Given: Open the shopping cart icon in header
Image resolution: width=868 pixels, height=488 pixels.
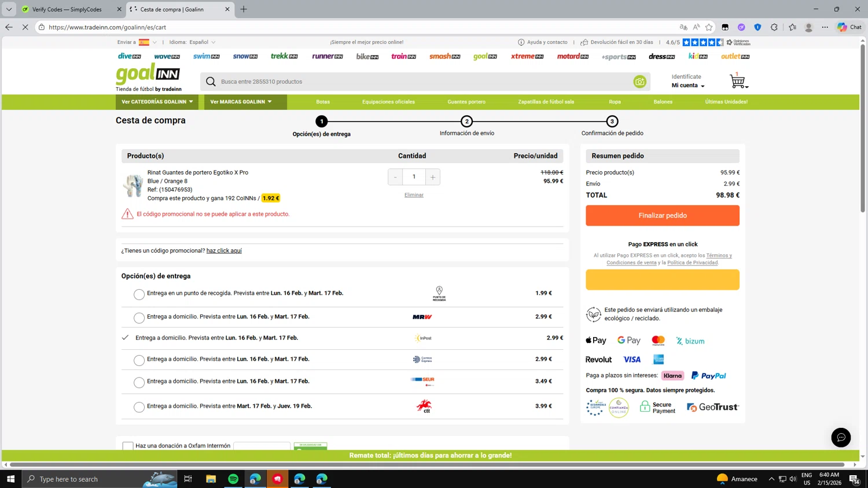Looking at the screenshot, I should pyautogui.click(x=737, y=81).
